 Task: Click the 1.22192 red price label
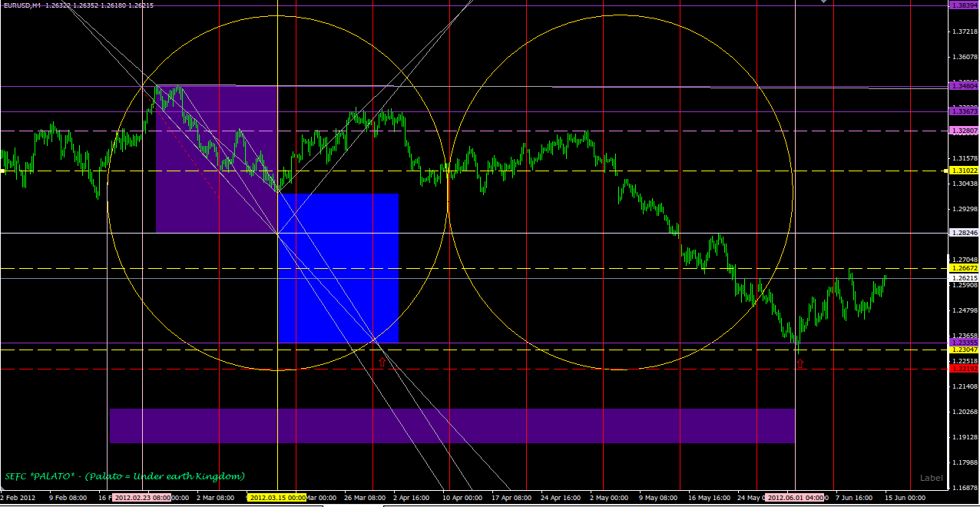pos(963,369)
